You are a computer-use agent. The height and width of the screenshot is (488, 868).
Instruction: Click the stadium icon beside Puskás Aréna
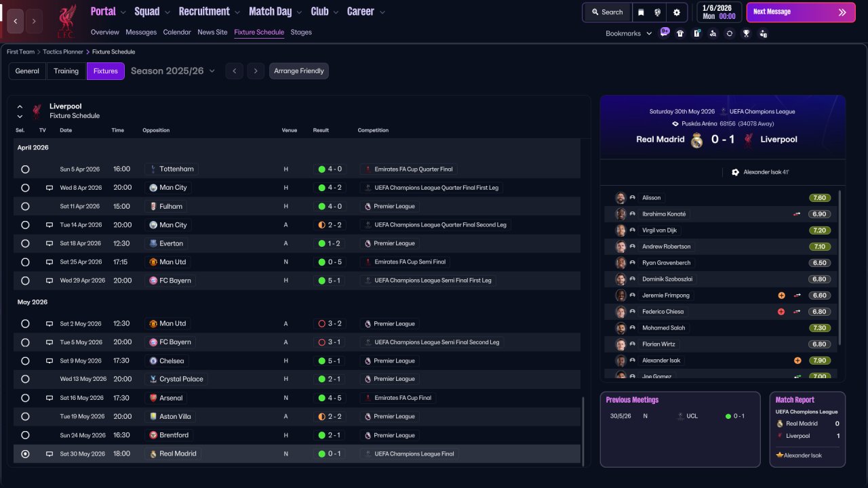(x=675, y=124)
